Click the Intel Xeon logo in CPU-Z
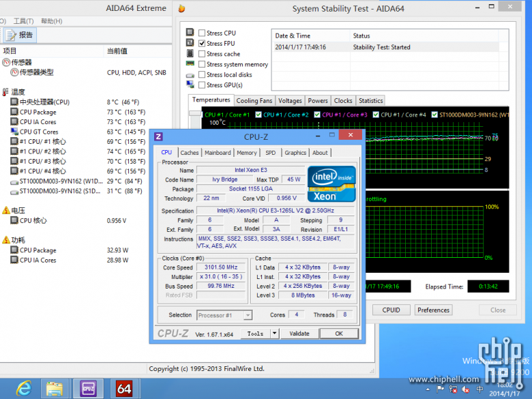 332,183
